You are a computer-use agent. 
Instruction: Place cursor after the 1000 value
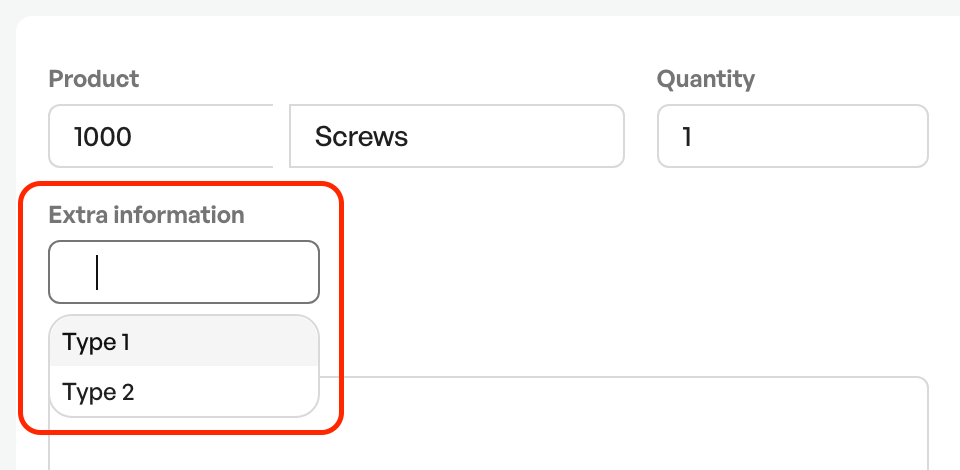click(x=132, y=136)
